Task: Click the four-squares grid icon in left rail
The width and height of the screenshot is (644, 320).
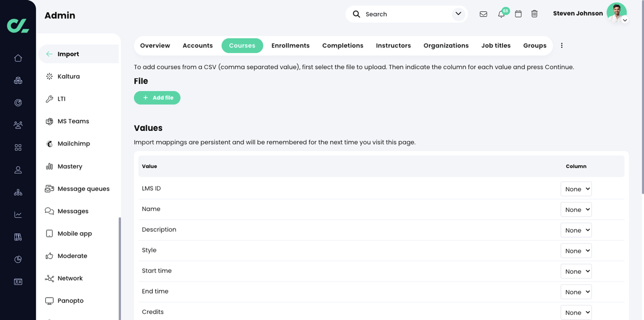Action: 18,148
